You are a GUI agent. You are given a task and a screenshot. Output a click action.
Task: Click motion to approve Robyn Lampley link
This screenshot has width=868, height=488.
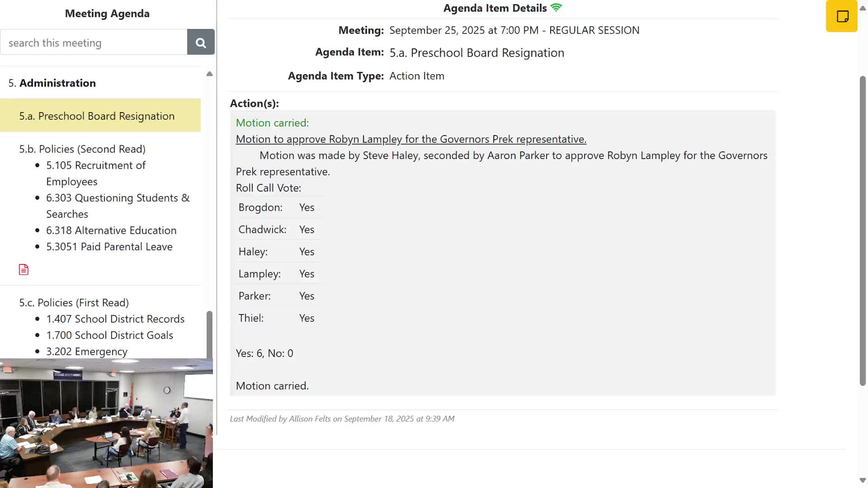tap(411, 139)
